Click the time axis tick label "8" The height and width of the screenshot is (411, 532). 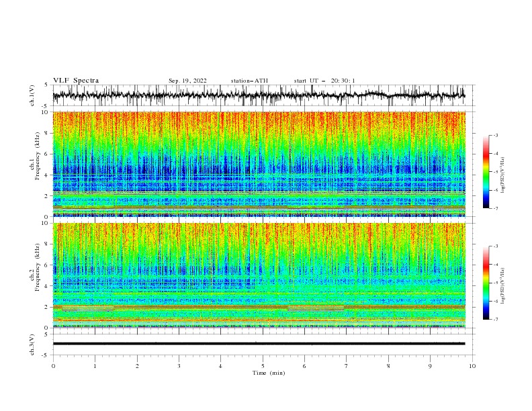coord(388,366)
